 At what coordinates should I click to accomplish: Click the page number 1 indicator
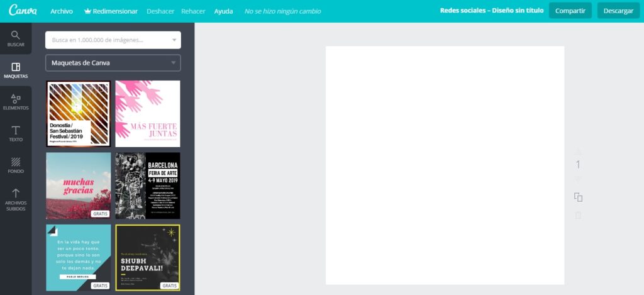point(579,165)
